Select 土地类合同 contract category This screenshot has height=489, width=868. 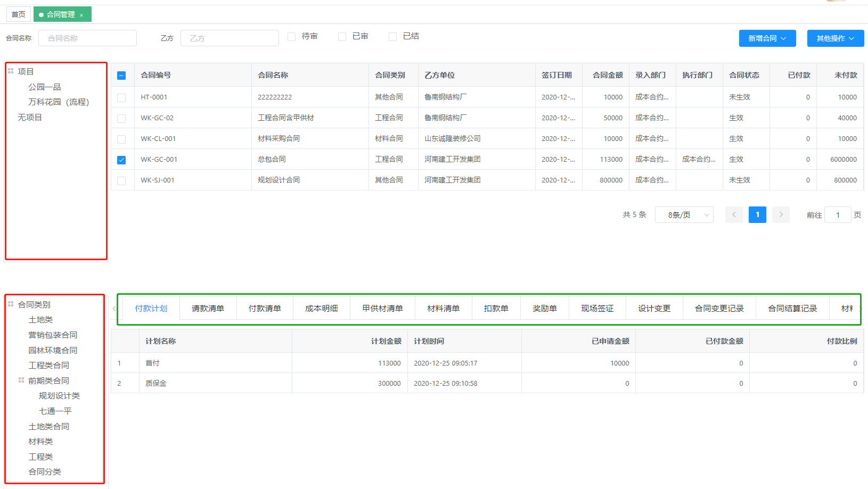tap(48, 427)
